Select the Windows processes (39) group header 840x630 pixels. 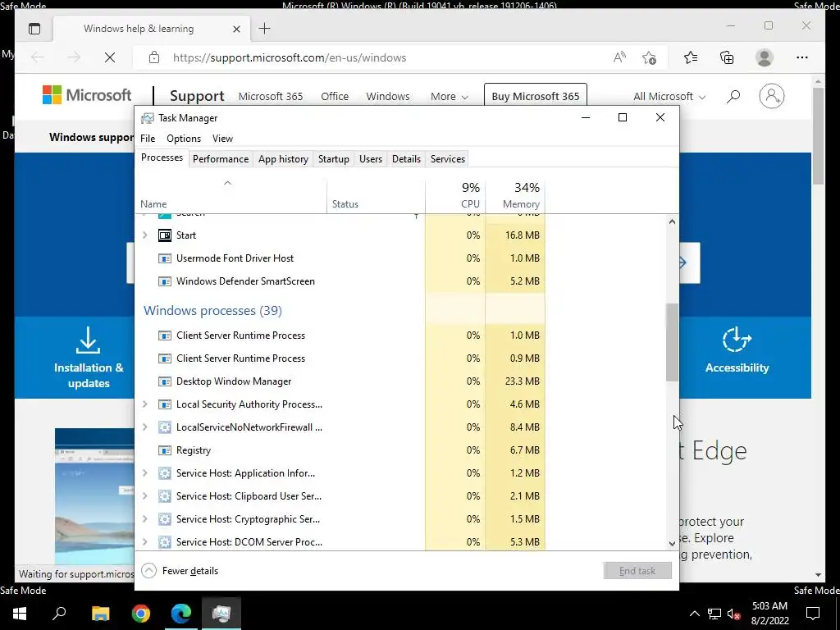212,311
